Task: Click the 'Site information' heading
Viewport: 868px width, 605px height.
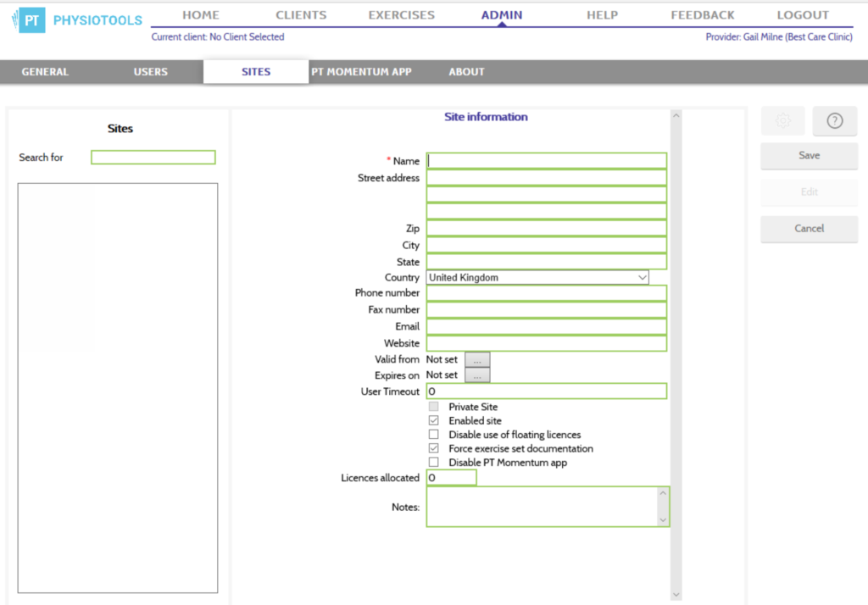Action: click(x=486, y=117)
